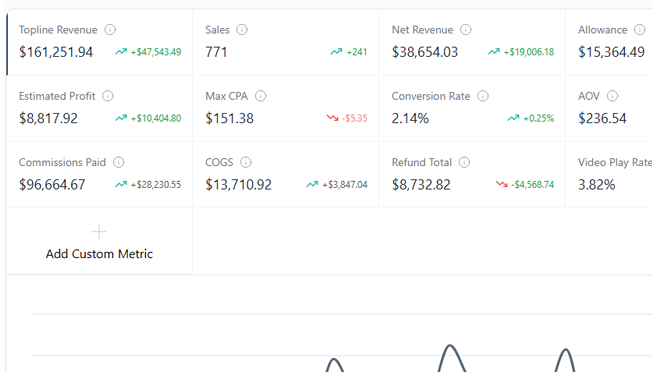
Task: Click the Refund Total -$4,568.74 change indicator
Action: 525,185
